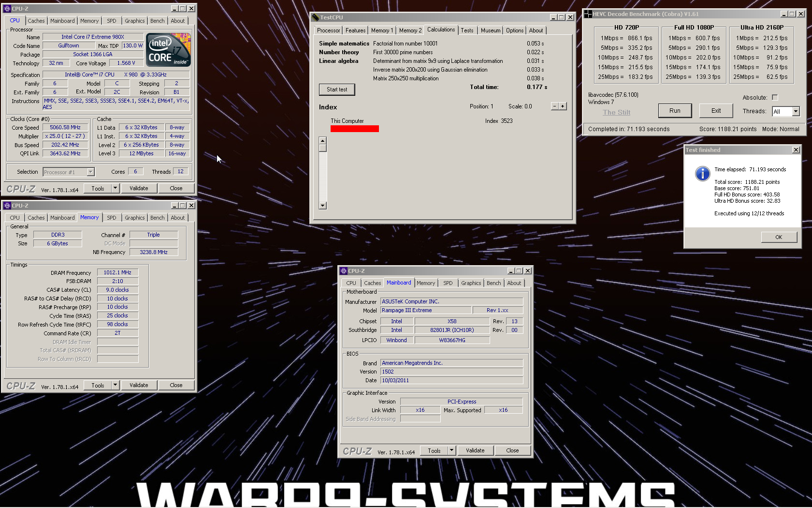Click the Level 3 cache 12 MBytes field

coord(141,153)
